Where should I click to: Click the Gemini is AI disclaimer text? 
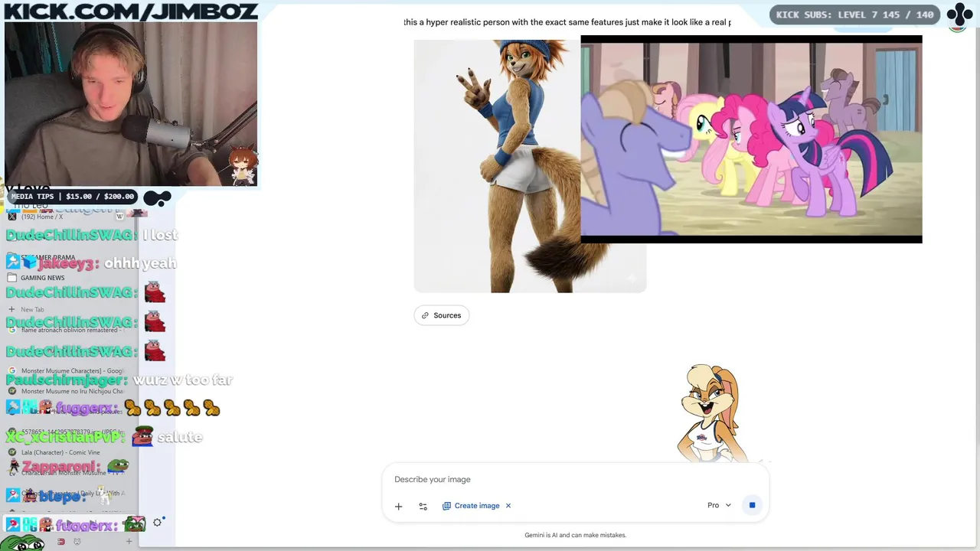coord(575,535)
